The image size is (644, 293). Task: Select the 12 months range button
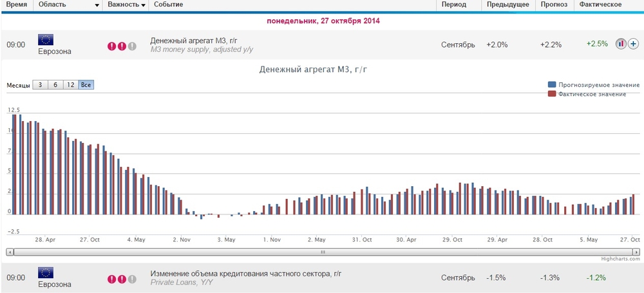71,85
